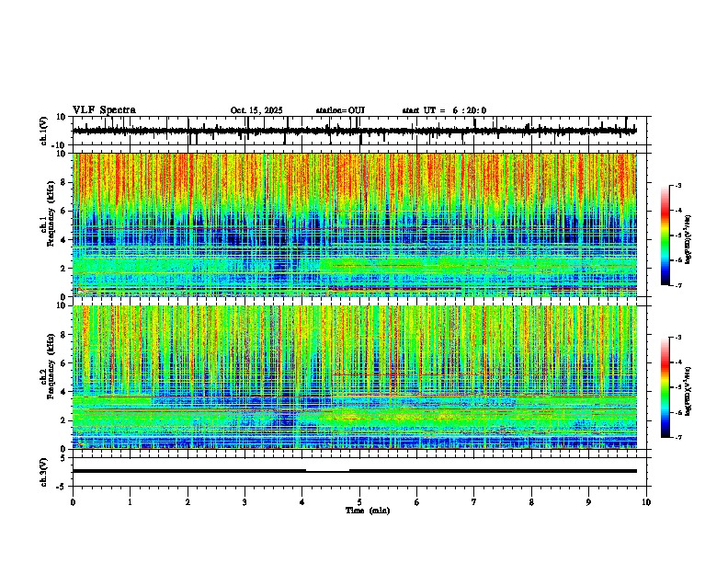Image resolution: width=728 pixels, height=563 pixels.
Task: Click the "-5" tick on ch.2 colorbar
Action: point(677,387)
